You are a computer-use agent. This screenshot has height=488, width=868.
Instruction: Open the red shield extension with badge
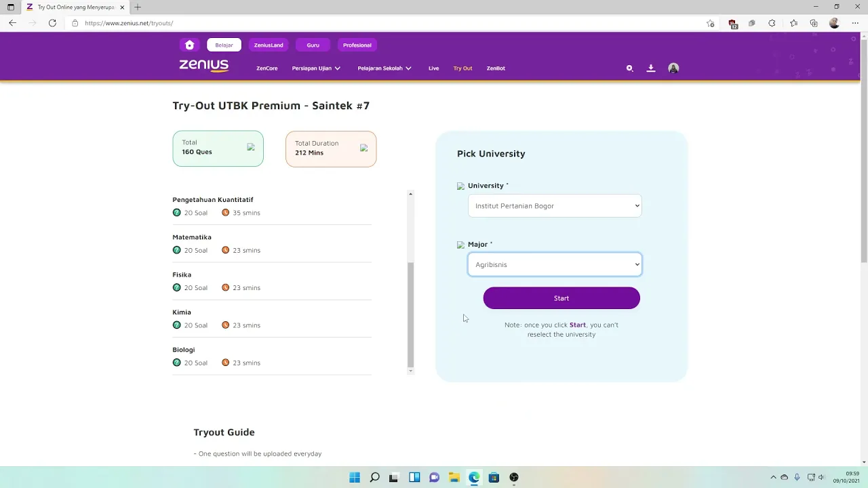coord(732,23)
